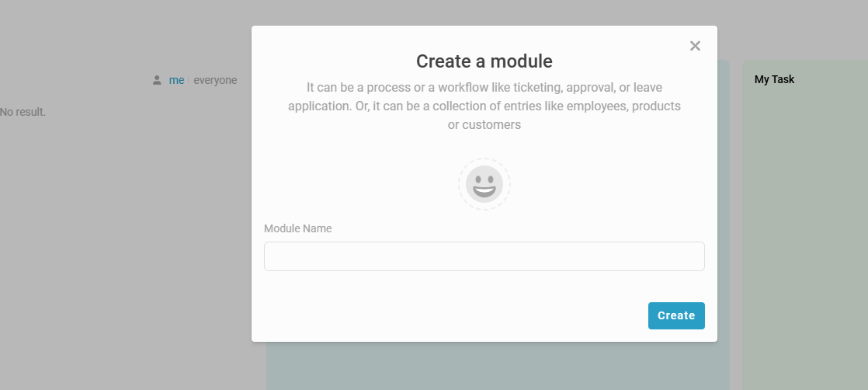Click the separator between me and everyone
Screen dimensions: 868x390
(189, 80)
